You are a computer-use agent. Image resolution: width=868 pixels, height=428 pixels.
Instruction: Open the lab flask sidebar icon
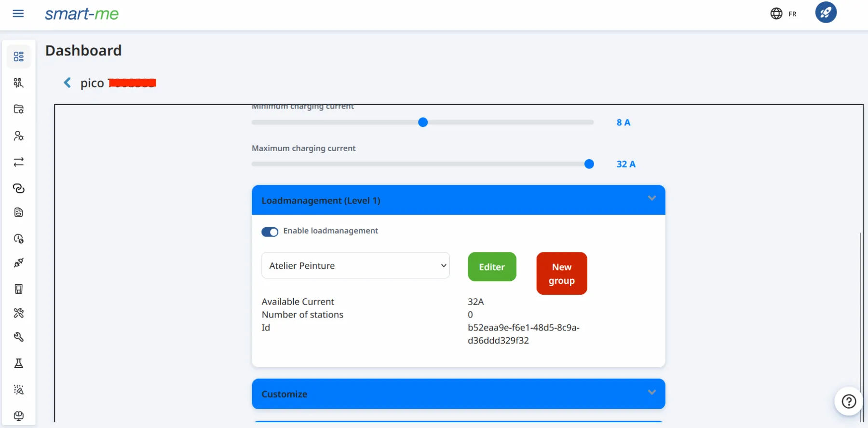pos(19,363)
